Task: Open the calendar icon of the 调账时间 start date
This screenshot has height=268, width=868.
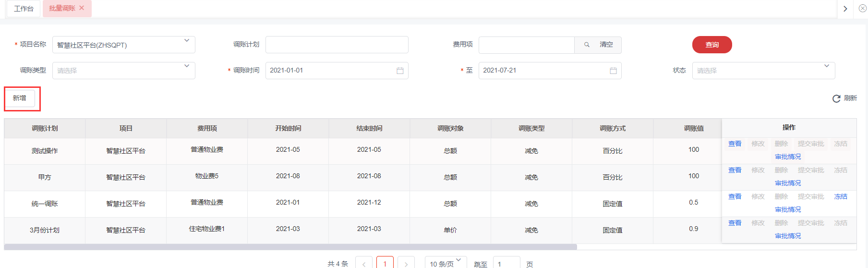Action: [400, 71]
